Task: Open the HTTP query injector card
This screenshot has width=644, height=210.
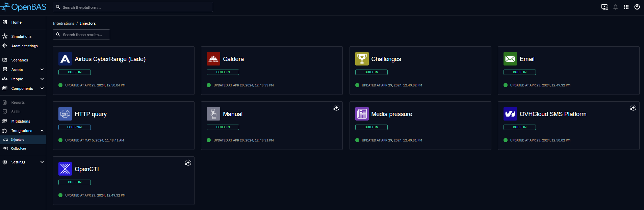Action: (123, 126)
